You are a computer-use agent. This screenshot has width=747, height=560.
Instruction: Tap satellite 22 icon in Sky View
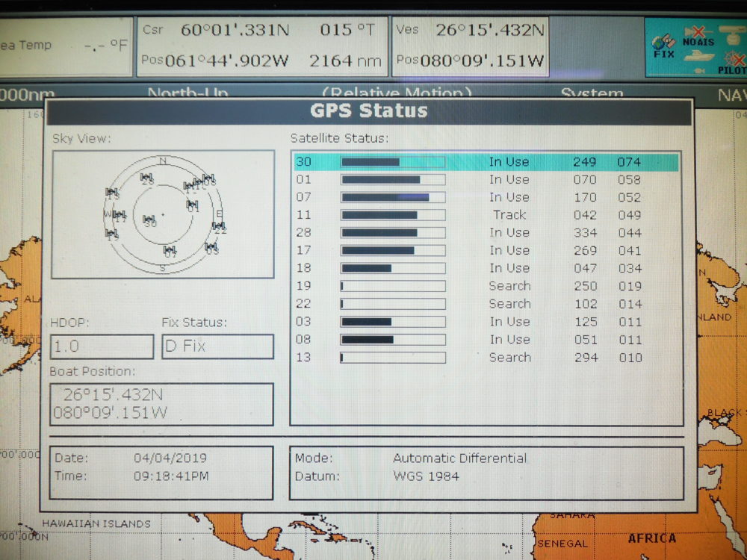(x=219, y=227)
